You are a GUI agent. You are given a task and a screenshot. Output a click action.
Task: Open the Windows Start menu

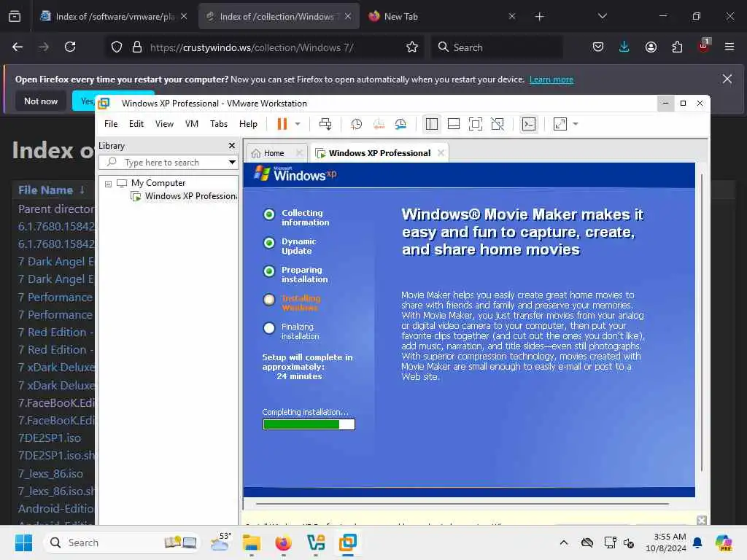click(23, 542)
